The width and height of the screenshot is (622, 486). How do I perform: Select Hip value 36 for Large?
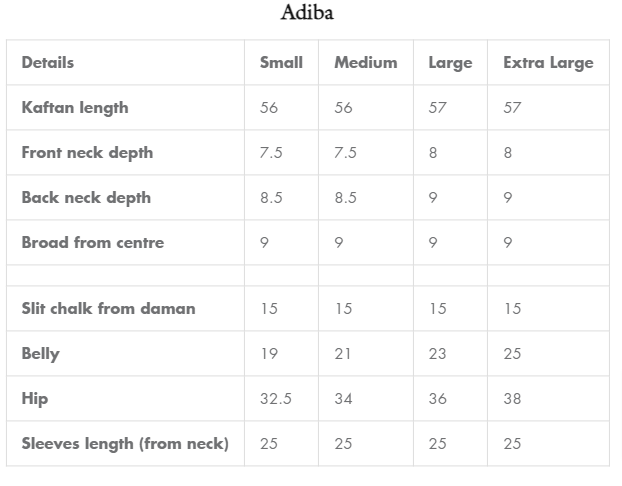coord(438,398)
